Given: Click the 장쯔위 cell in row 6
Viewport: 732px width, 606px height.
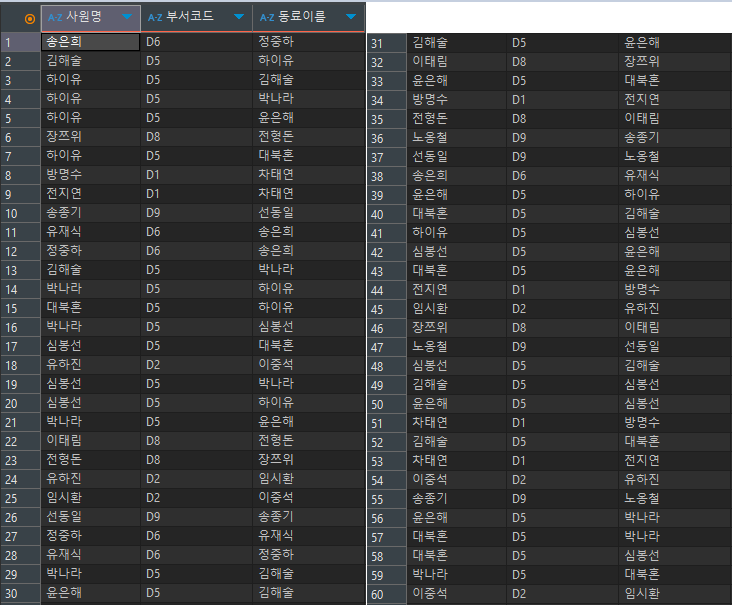Looking at the screenshot, I should point(91,137).
